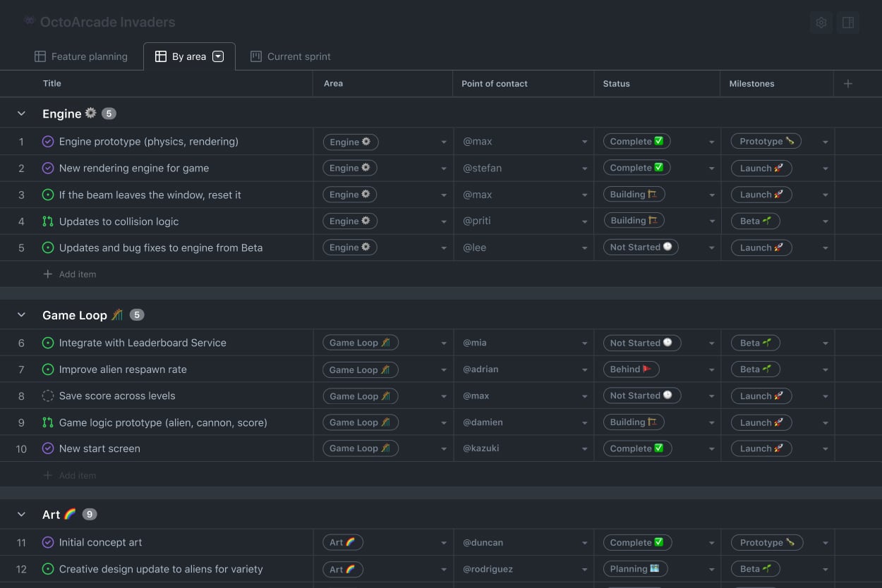Click the closed issue icon beside Engine prototype
Viewport: 882px width, 588px height.
tap(47, 141)
